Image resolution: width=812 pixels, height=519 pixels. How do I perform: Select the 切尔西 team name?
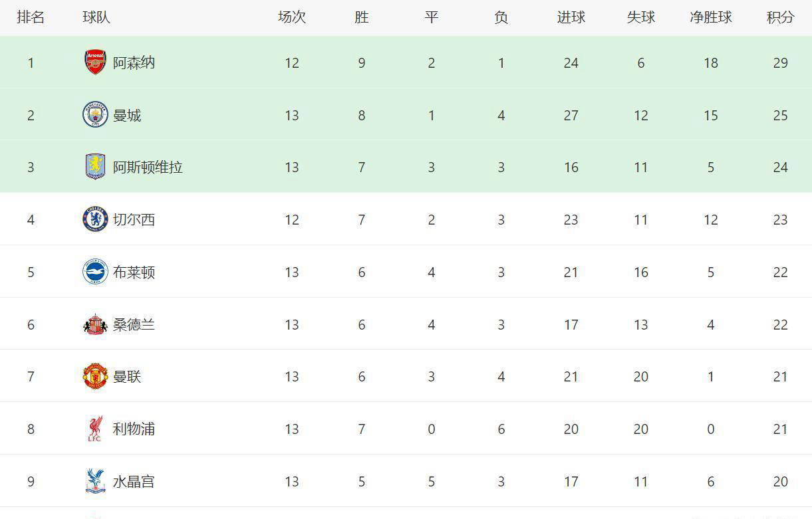[x=134, y=219]
